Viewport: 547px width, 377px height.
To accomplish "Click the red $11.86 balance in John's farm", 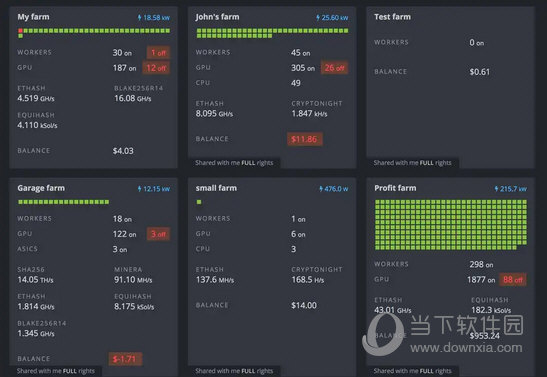I will pyautogui.click(x=305, y=139).
